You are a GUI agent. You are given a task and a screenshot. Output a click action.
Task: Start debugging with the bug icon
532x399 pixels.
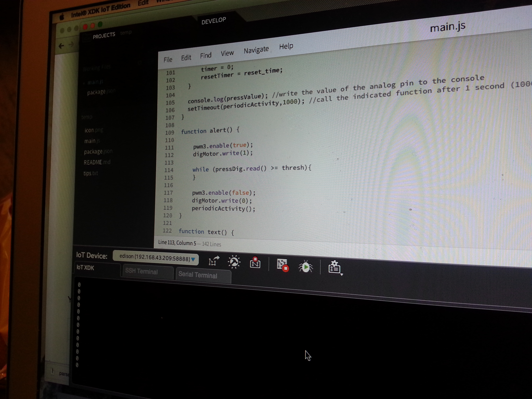click(x=305, y=266)
